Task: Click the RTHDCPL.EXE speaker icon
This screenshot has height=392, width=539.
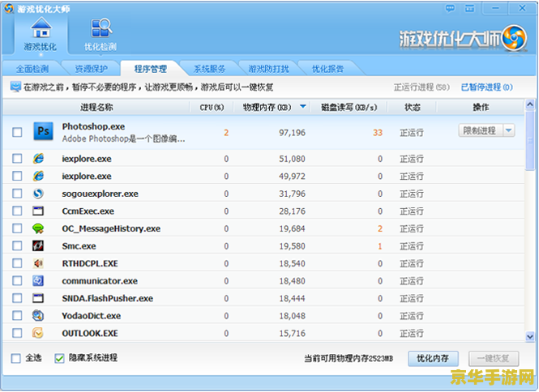Action: pos(38,263)
